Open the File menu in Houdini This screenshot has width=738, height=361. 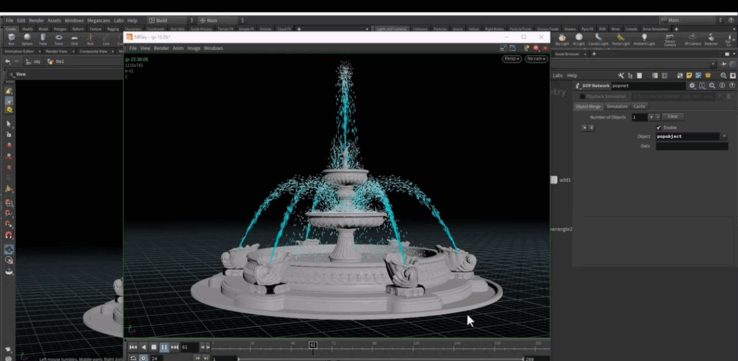pyautogui.click(x=9, y=21)
